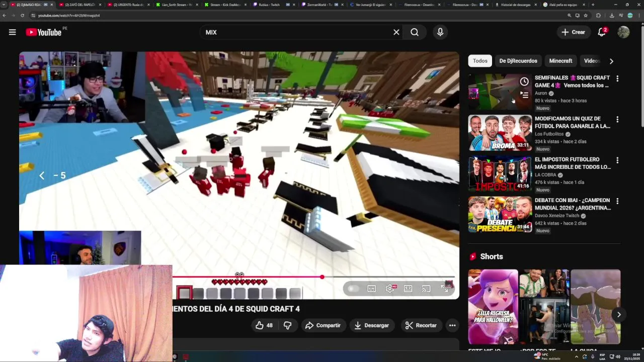Screen dimensions: 644x362
Task: Open more actions under the video
Action: (452, 325)
